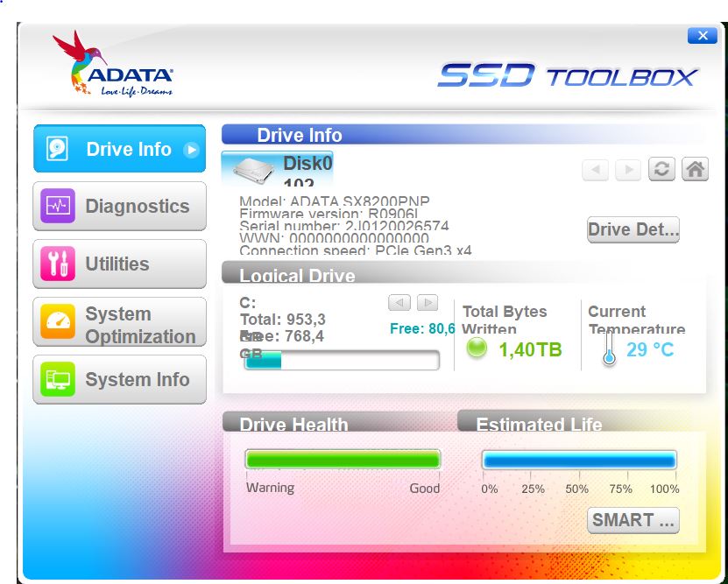Show System Info
Image resolution: width=728 pixels, height=584 pixels.
tap(119, 379)
